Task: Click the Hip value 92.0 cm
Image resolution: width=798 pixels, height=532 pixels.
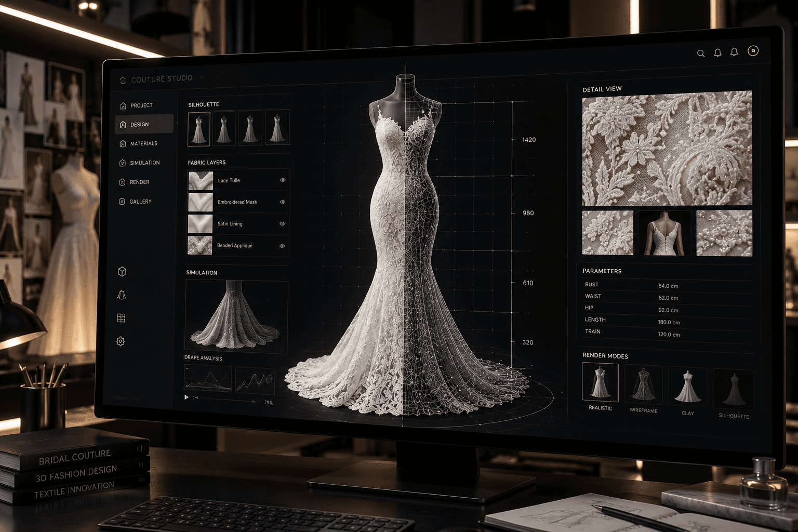Action: [668, 310]
